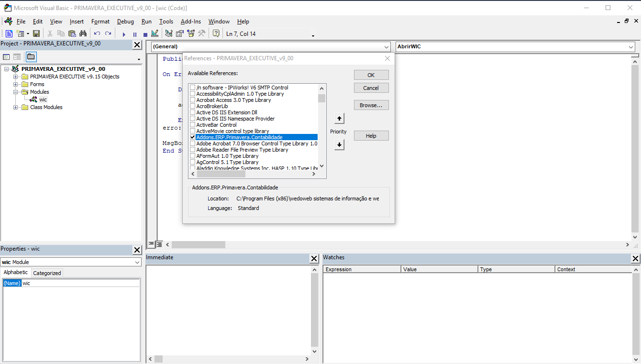Click the Save project toolbar icon
The width and height of the screenshot is (641, 364).
tap(36, 33)
